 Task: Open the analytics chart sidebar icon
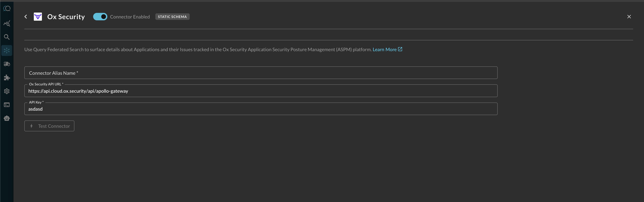[7, 23]
